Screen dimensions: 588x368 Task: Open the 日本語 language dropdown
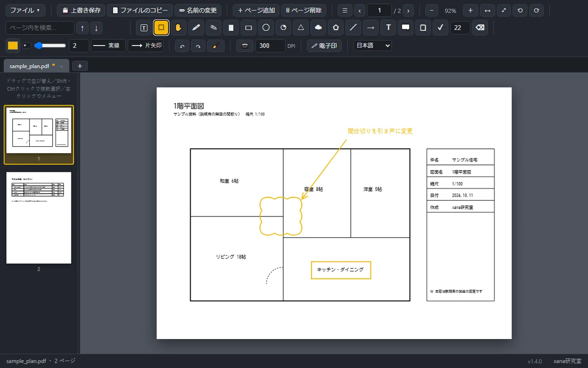372,46
